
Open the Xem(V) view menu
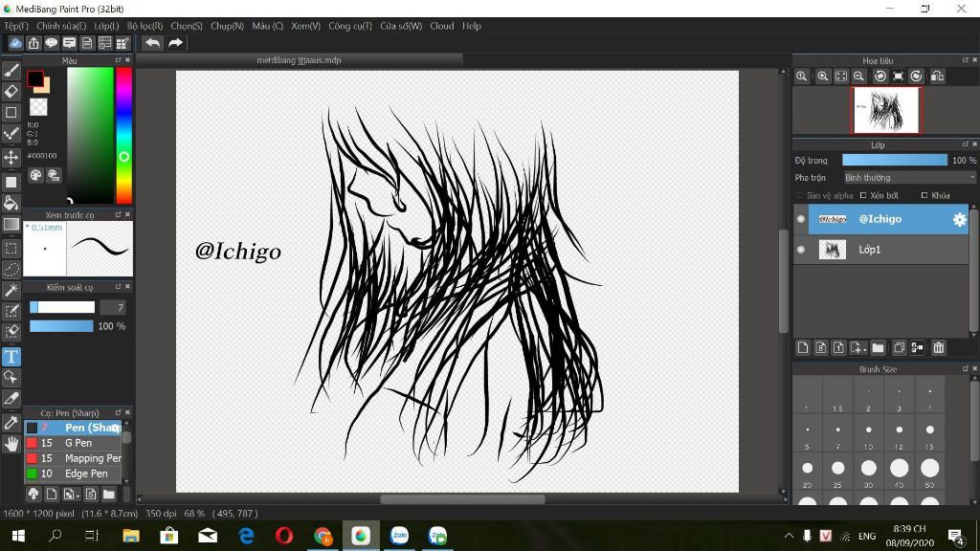[305, 26]
